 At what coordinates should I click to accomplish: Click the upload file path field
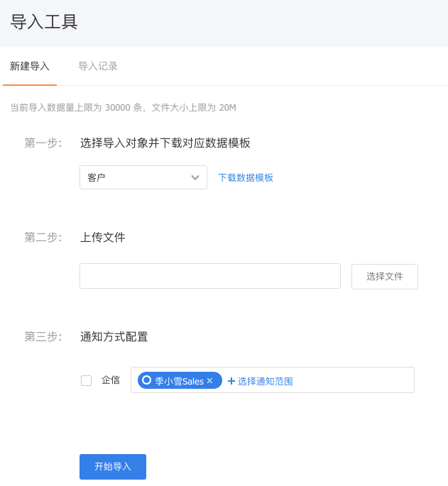coord(210,276)
